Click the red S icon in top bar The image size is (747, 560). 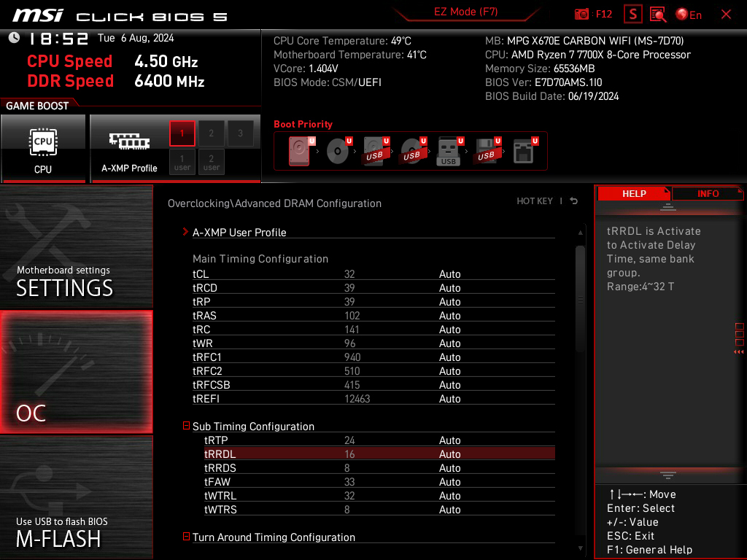(633, 14)
